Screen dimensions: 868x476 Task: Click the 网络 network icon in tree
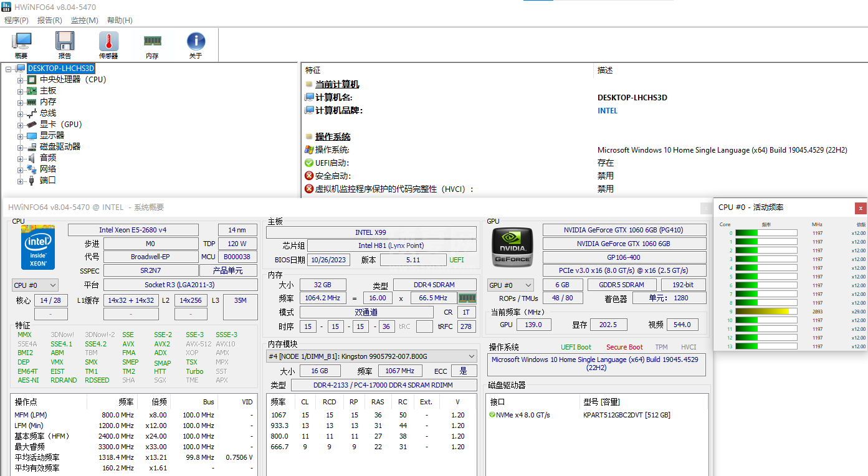[32, 169]
